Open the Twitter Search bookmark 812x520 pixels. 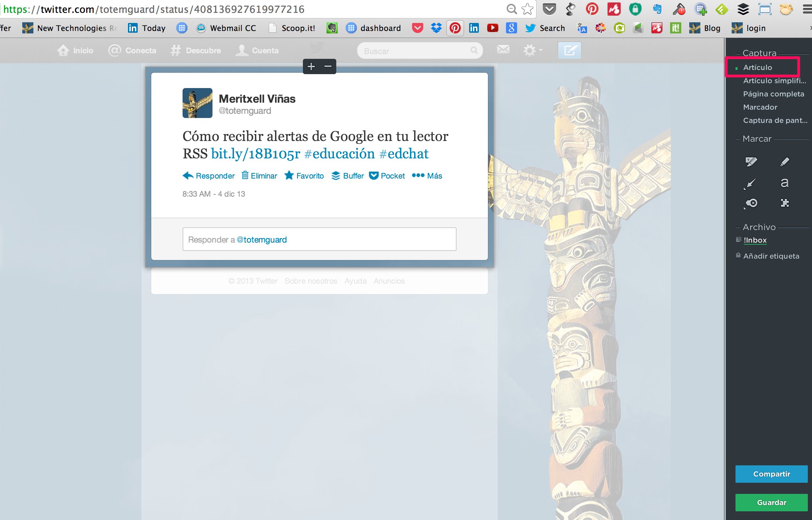pos(545,28)
